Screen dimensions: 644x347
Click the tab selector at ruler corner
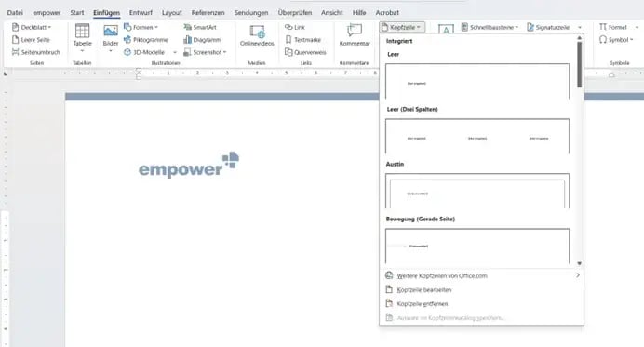(x=6, y=73)
